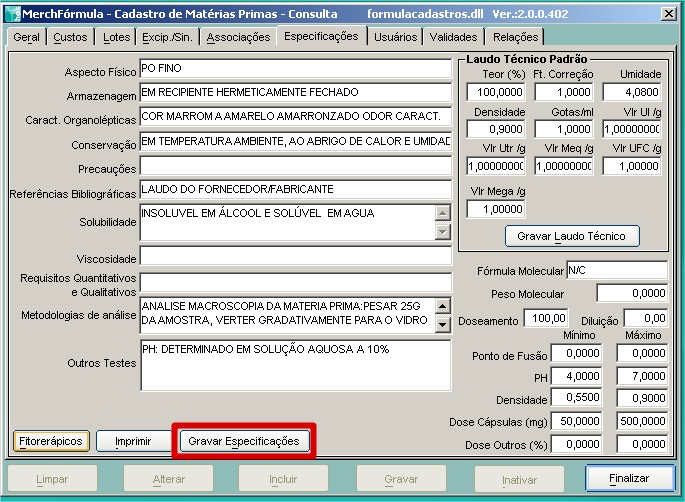The image size is (685, 502).
Task: Open the Associações tab
Action: coord(238,37)
